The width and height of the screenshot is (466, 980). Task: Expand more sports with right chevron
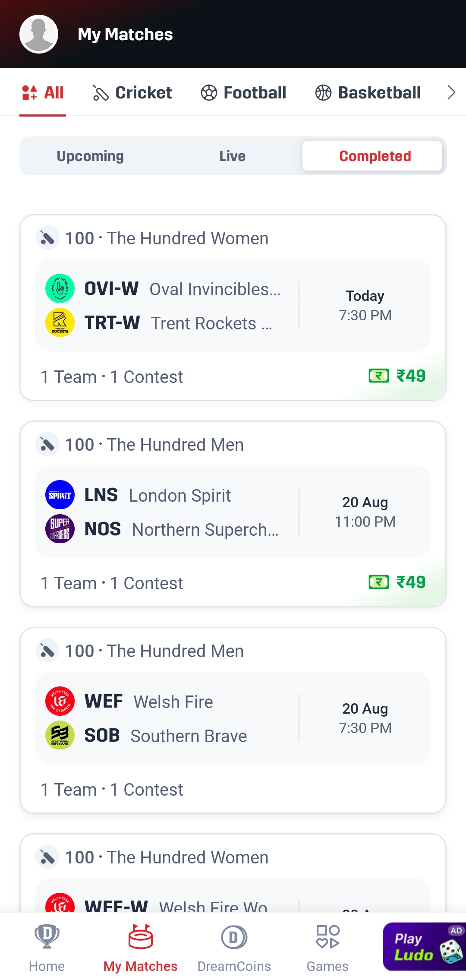(451, 92)
